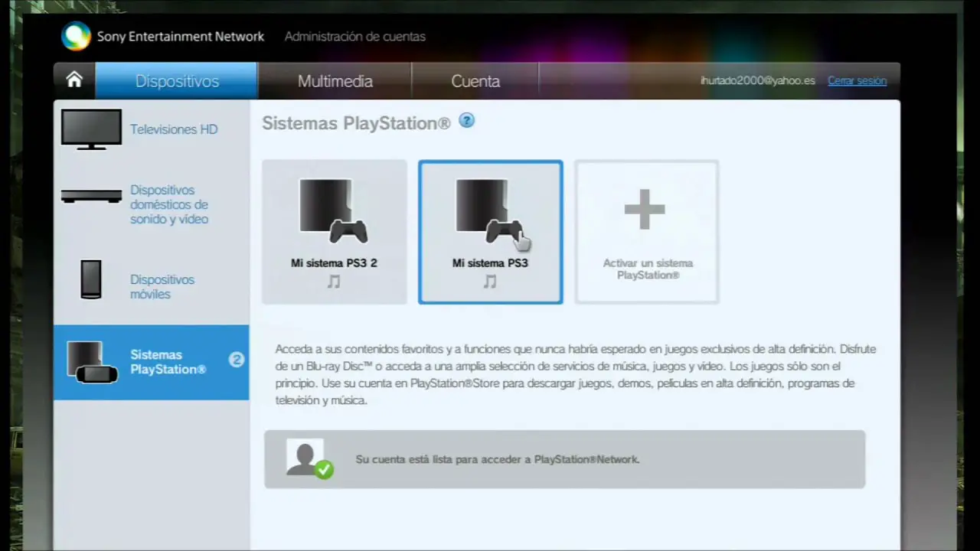Screen dimensions: 980x551
Task: Select the mobile phone device icon
Action: (91, 279)
